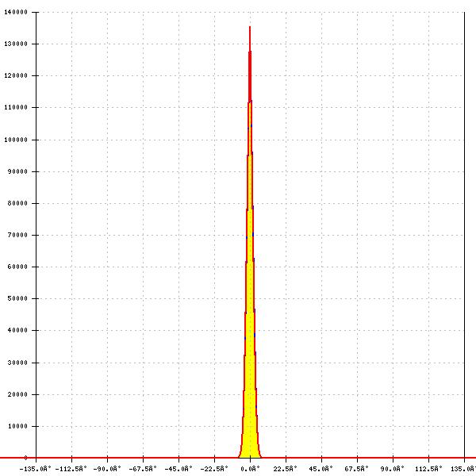Image resolution: width=476 pixels, height=476 pixels.
Task: Click the 135.0° x-axis label
Action: (x=464, y=468)
